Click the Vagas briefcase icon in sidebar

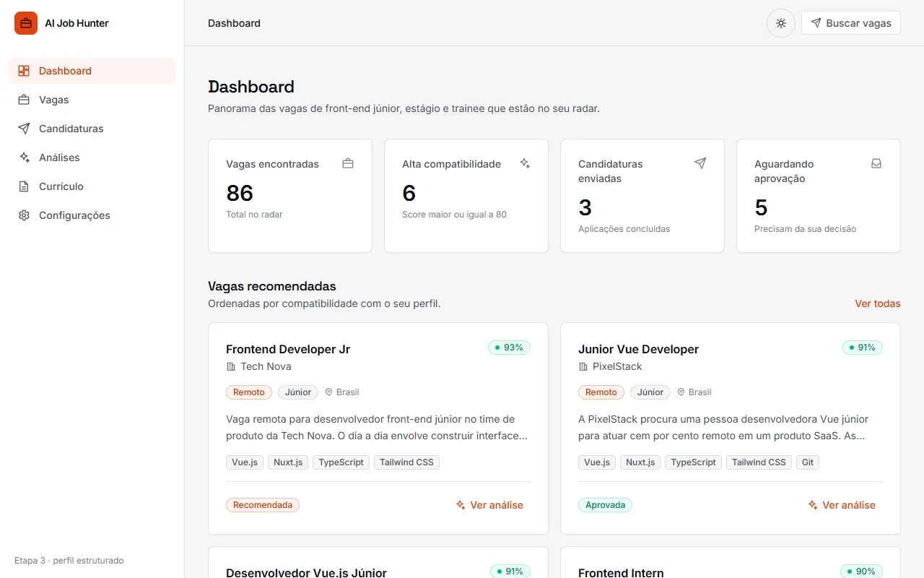[24, 100]
